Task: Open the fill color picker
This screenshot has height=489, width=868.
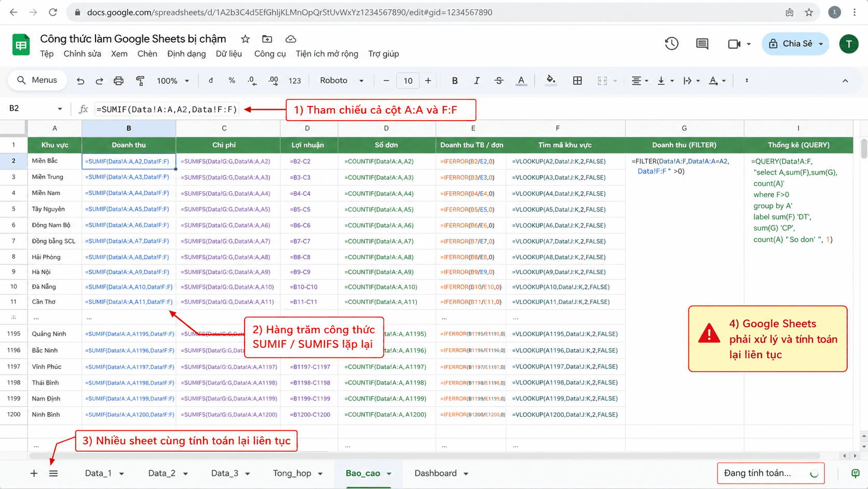Action: (551, 81)
